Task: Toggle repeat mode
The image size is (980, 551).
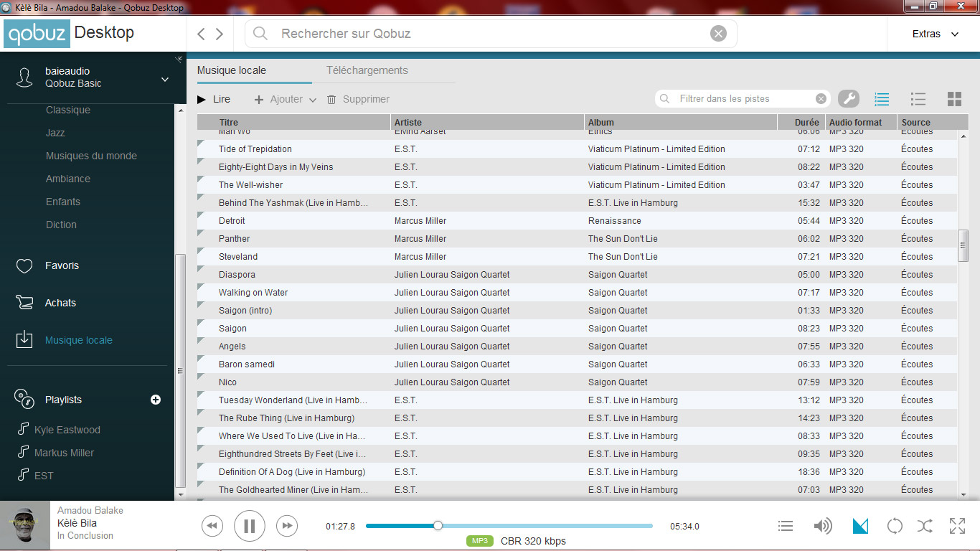Action: click(x=895, y=527)
